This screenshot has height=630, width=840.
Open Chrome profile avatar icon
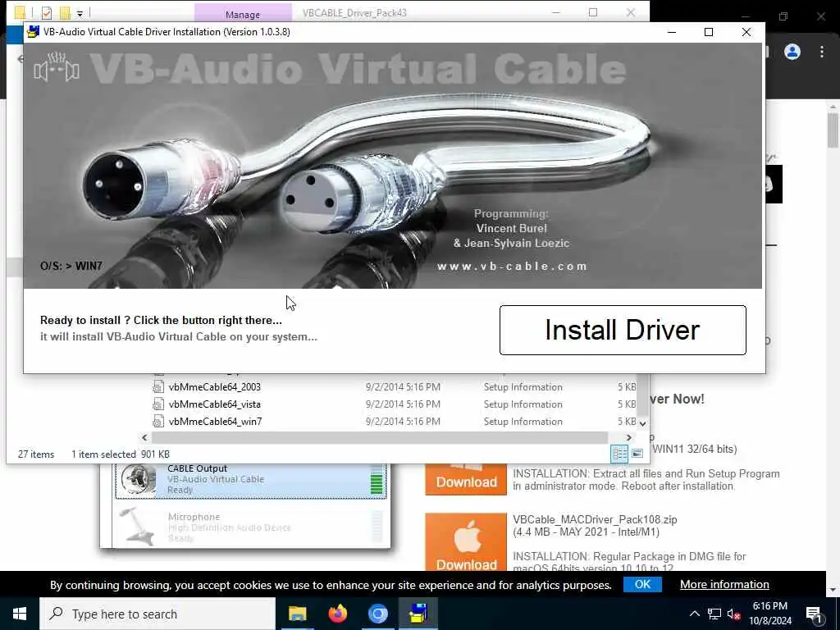tap(792, 52)
